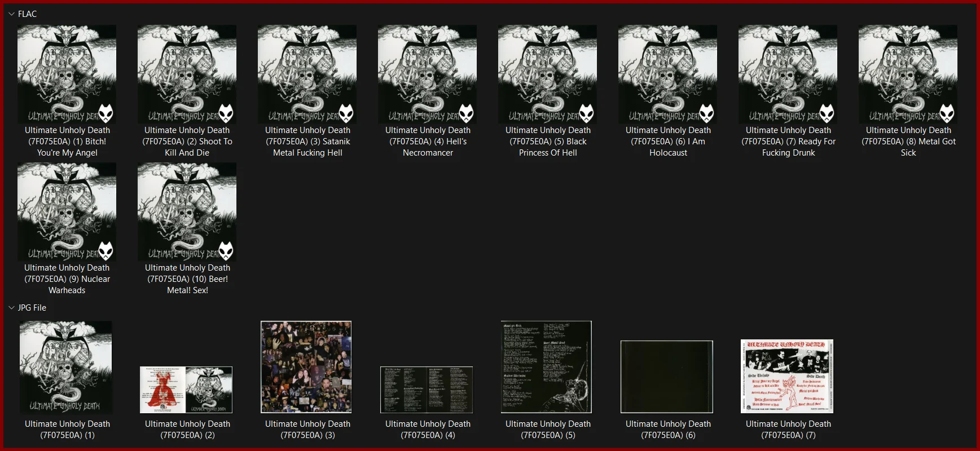Select FLAC icon for I Am Holocaust

click(x=667, y=74)
